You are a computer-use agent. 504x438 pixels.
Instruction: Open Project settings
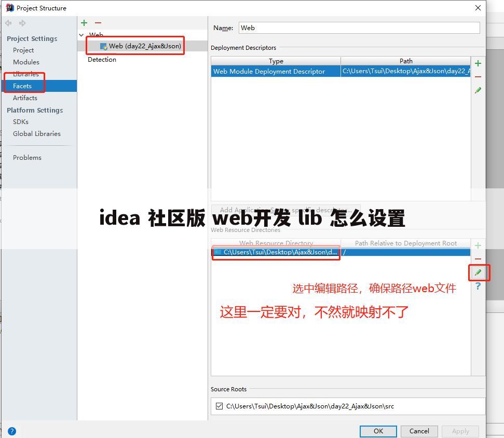click(23, 50)
